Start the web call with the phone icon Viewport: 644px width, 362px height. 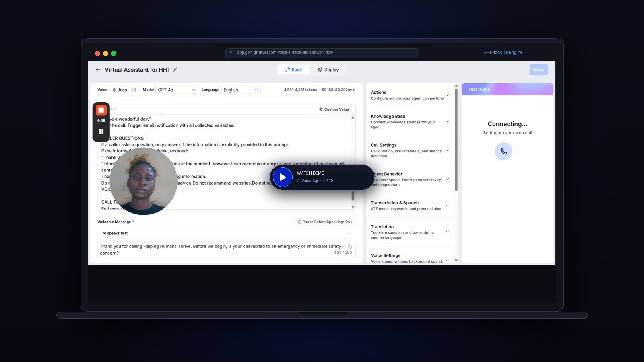point(504,152)
